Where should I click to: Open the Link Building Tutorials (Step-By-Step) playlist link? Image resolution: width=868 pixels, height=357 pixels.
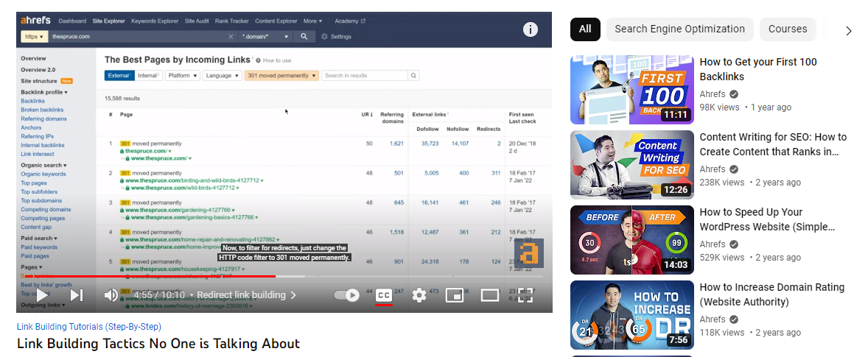(89, 327)
